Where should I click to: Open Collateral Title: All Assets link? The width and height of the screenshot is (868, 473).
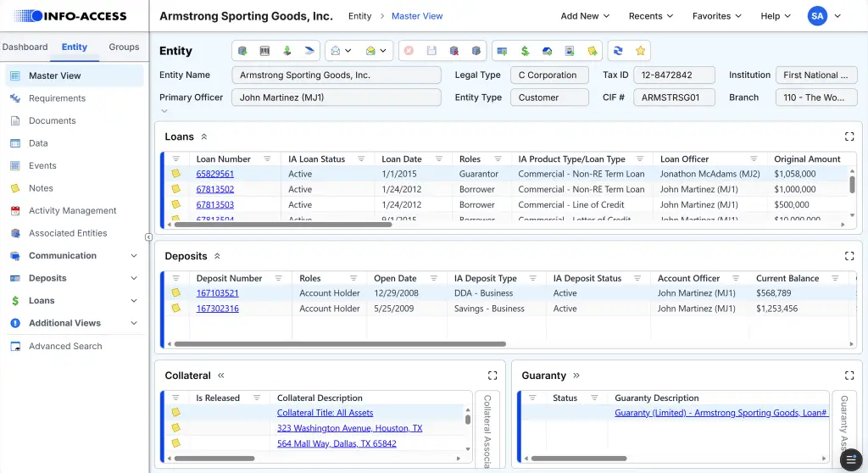click(x=325, y=413)
